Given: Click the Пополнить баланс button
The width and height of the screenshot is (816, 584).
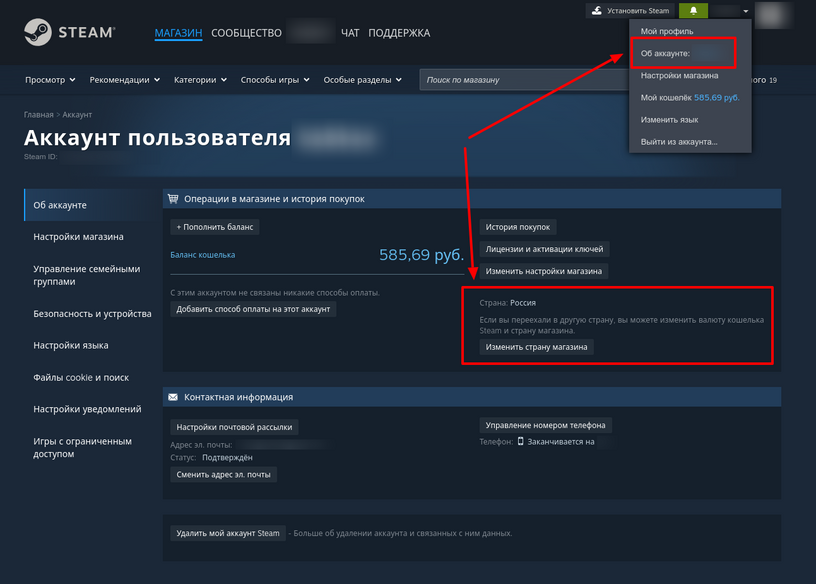Looking at the screenshot, I should point(214,227).
